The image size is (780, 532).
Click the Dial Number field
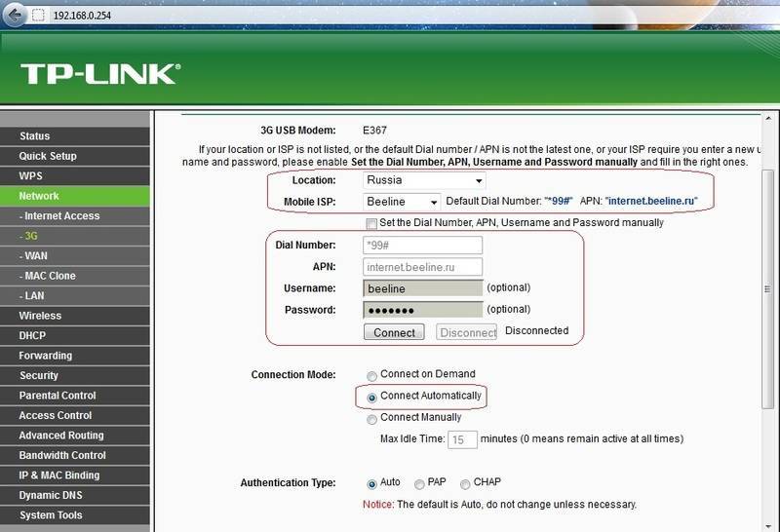422,246
